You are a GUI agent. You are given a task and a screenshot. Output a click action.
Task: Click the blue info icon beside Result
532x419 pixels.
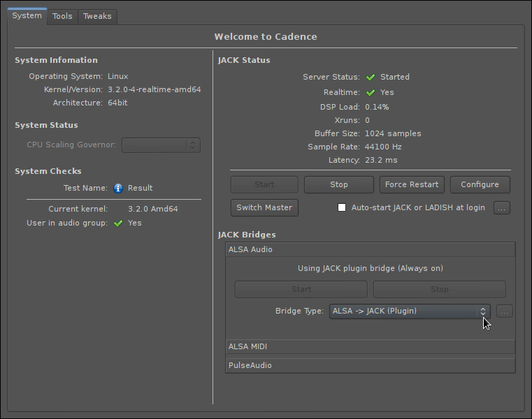click(118, 188)
